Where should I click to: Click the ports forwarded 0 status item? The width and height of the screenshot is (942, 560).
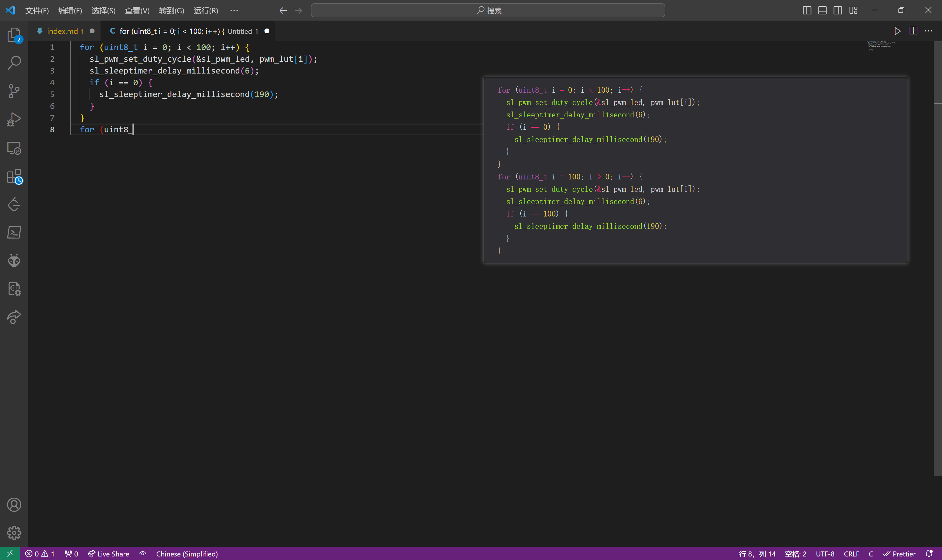coord(72,554)
